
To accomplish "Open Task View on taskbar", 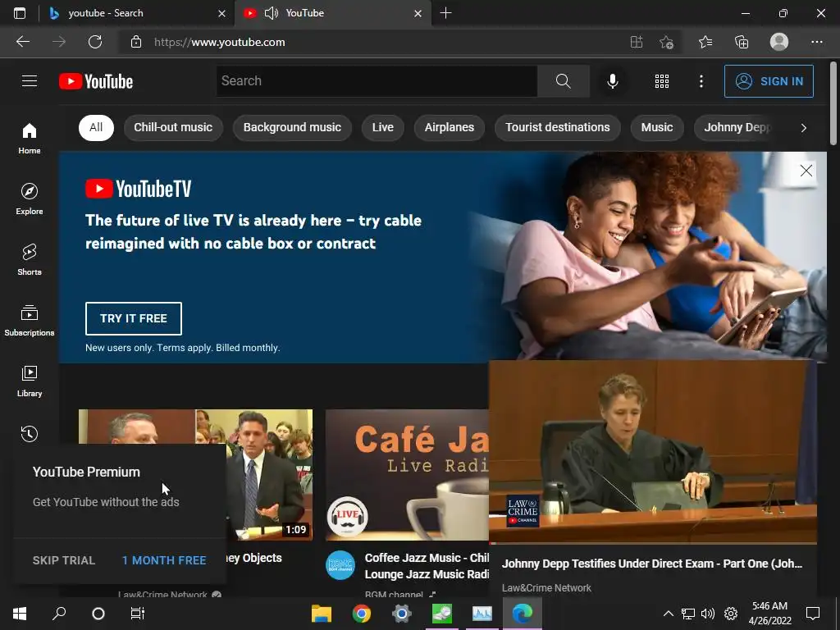I will pyautogui.click(x=138, y=614).
